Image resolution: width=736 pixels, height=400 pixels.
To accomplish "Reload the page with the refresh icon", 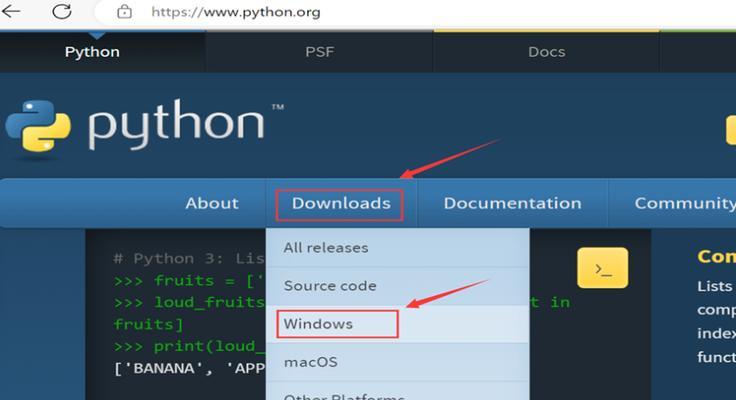I will pos(61,11).
